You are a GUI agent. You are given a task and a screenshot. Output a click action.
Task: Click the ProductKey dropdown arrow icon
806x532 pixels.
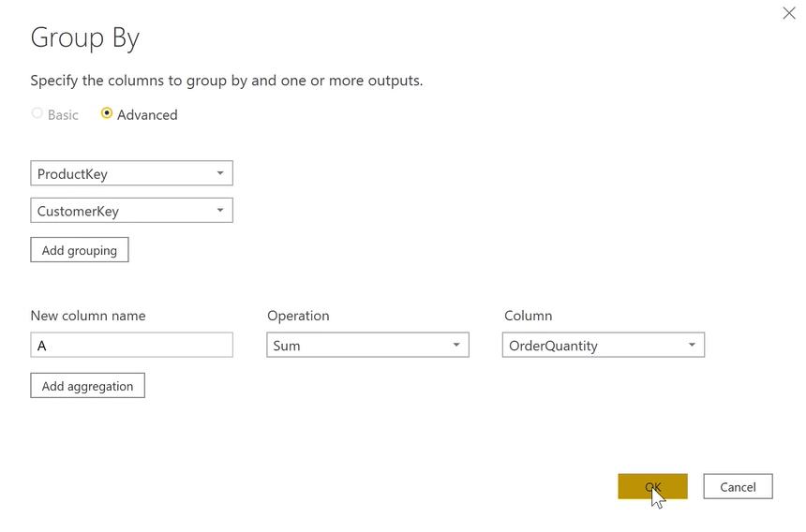[x=220, y=173]
